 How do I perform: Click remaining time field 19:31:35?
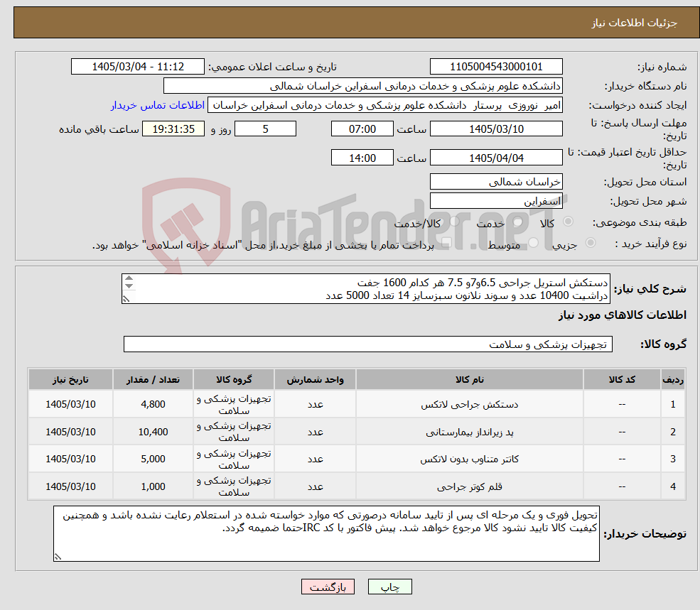(x=173, y=129)
